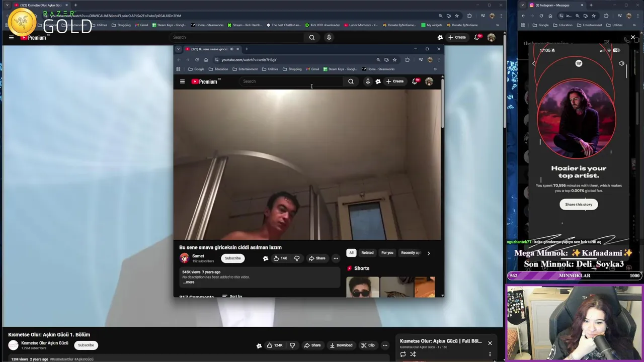Expand the description with '...more'

(x=189, y=282)
